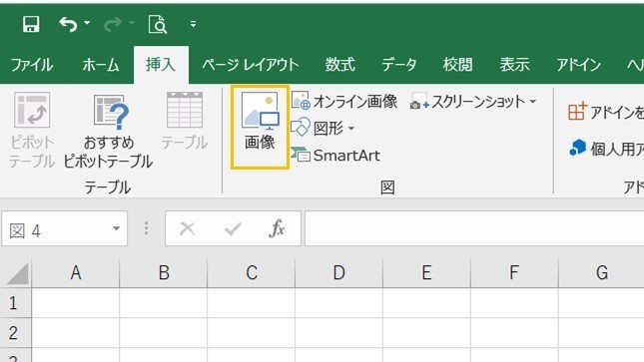Select column B header

(164, 272)
